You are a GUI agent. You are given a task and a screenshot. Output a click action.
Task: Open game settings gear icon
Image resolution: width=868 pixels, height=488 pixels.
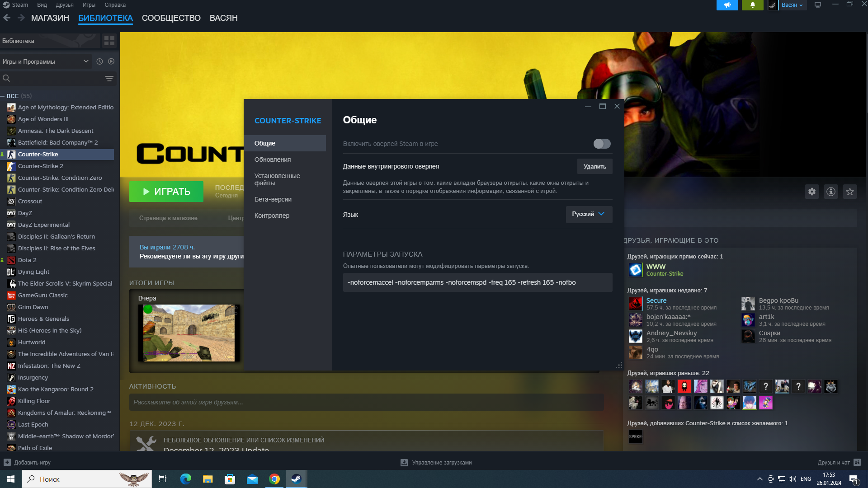click(x=812, y=192)
